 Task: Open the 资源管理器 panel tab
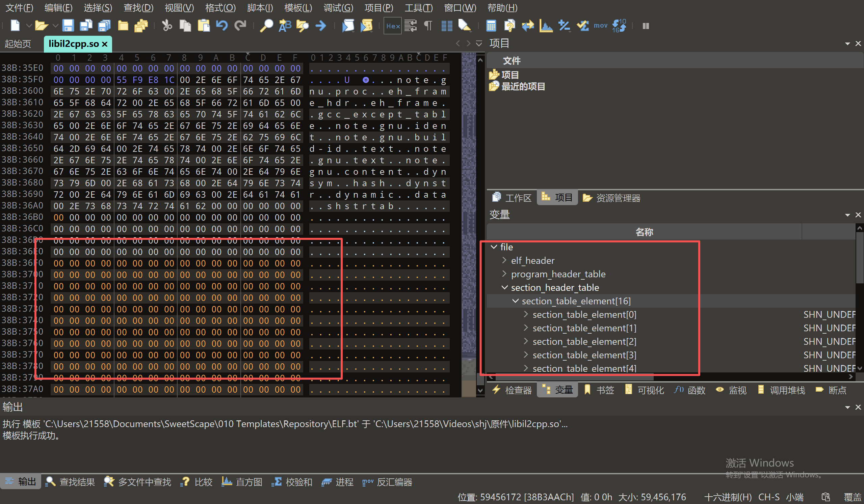click(612, 198)
